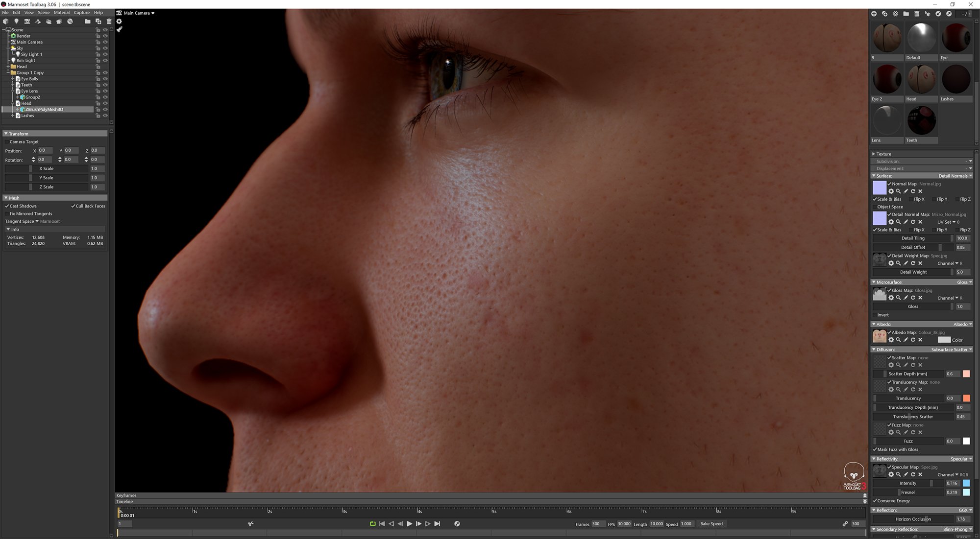The width and height of the screenshot is (980, 539).
Task: Add a new light with the lightbulb icon
Action: (x=16, y=22)
